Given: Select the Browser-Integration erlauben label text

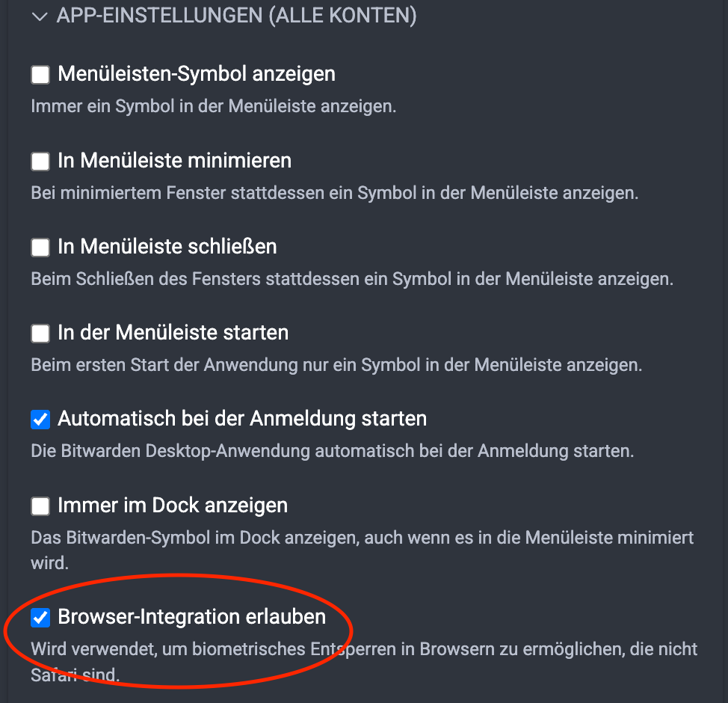Looking at the screenshot, I should pyautogui.click(x=193, y=618).
